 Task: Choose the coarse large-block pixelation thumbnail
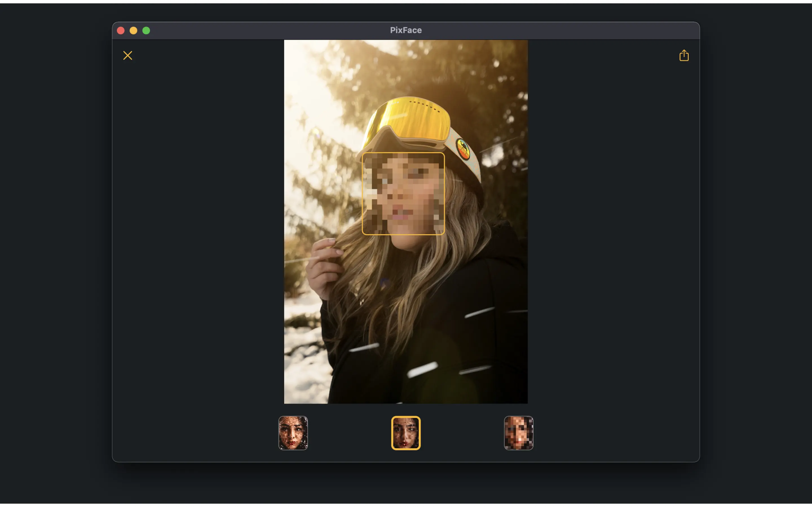518,433
